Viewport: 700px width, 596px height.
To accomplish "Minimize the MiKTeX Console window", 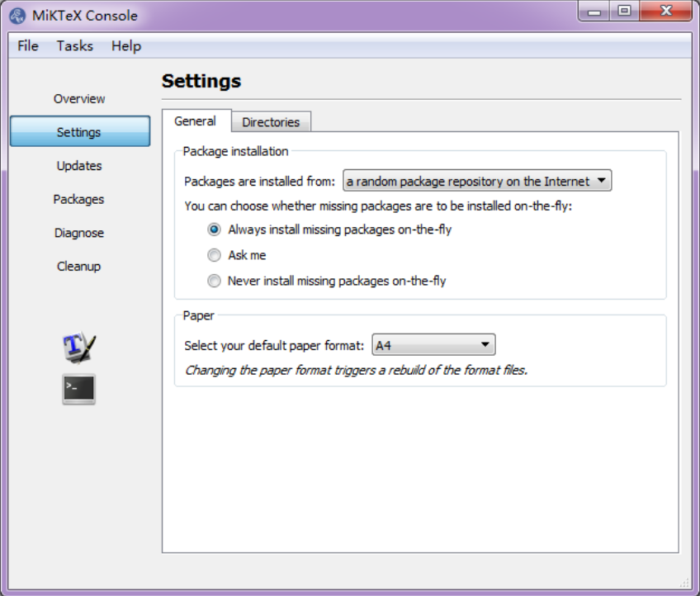I will point(594,11).
